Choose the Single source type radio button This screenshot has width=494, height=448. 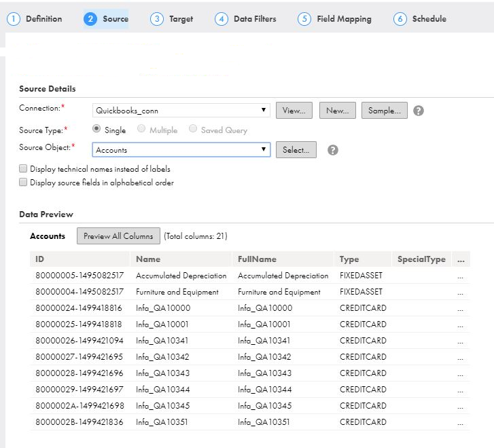click(96, 128)
